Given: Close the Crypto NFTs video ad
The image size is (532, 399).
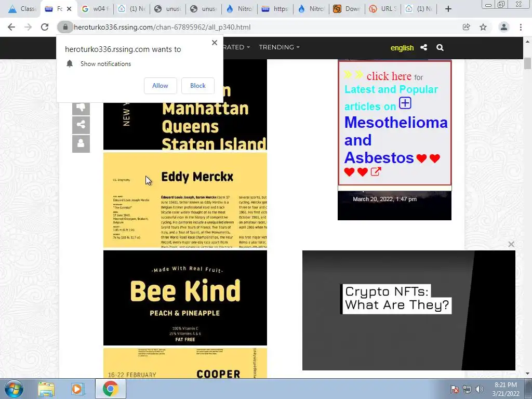Looking at the screenshot, I should tap(511, 244).
